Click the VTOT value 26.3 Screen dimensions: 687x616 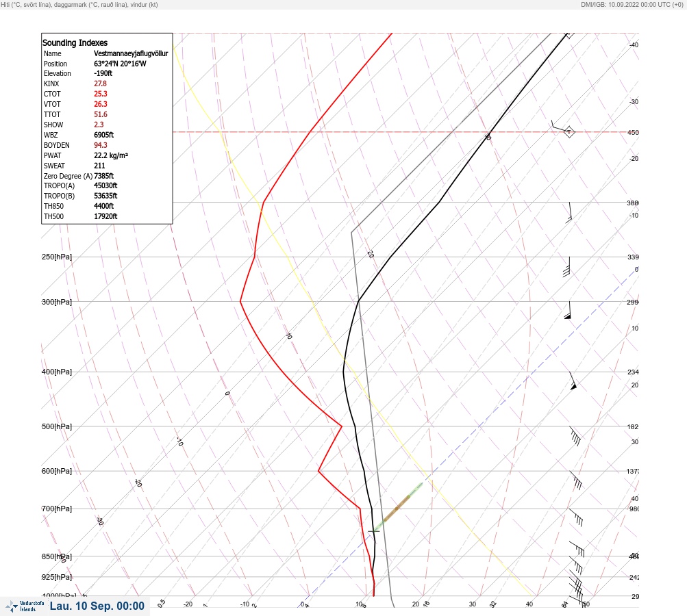click(x=100, y=104)
